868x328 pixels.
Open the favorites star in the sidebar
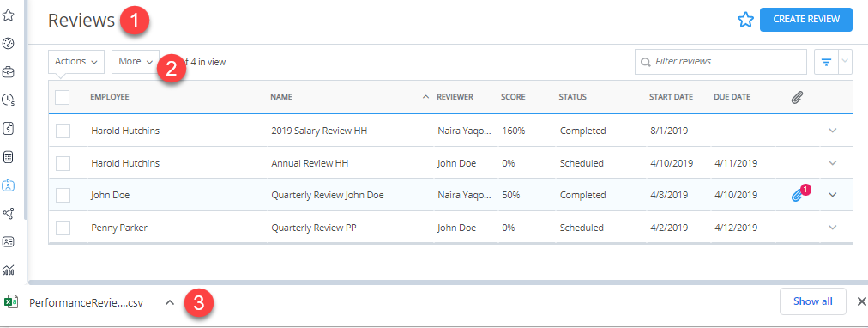click(x=8, y=15)
